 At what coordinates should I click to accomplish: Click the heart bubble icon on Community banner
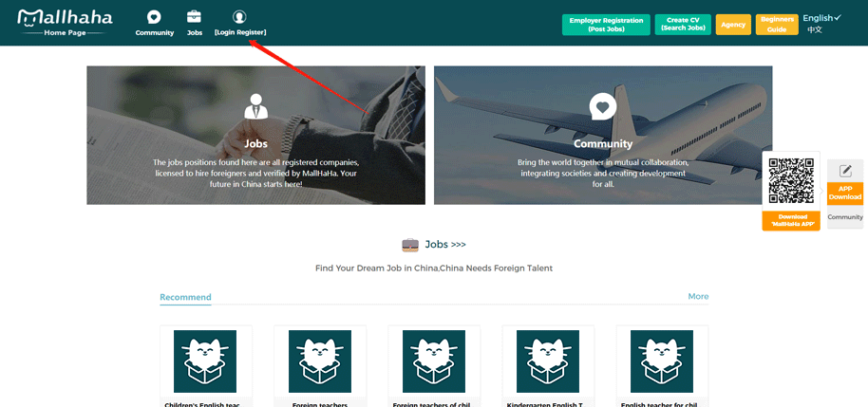[x=603, y=106]
